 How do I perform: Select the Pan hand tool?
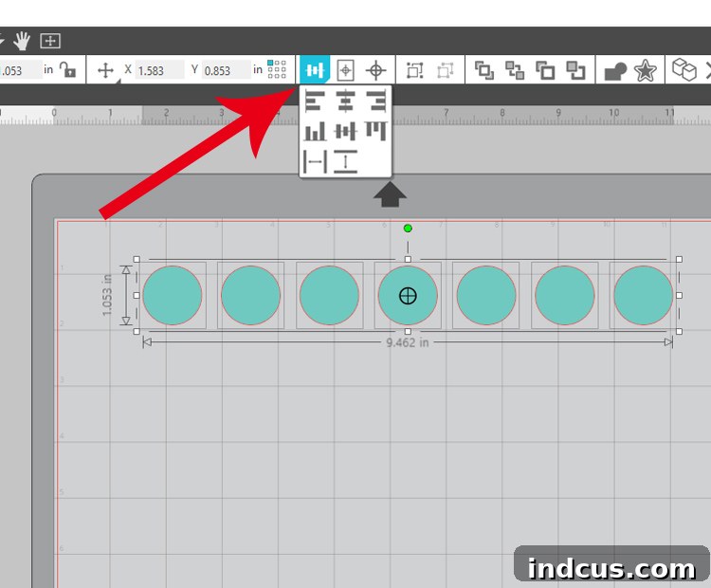click(x=22, y=41)
